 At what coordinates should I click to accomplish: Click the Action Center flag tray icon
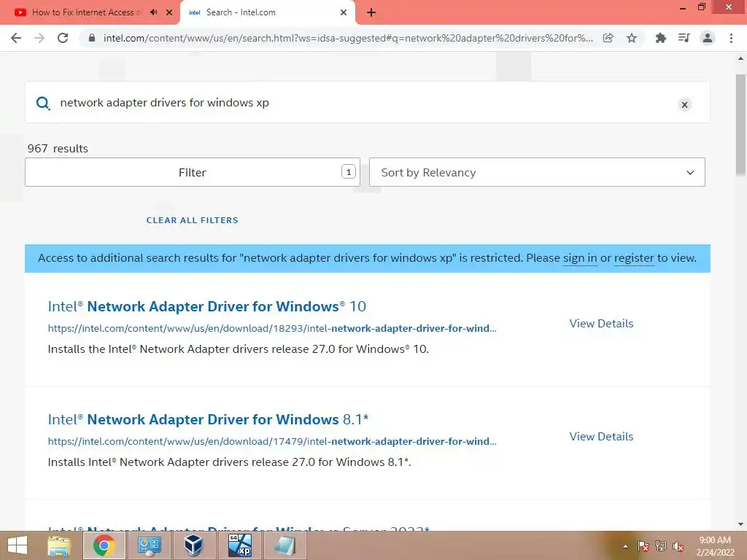(x=643, y=546)
